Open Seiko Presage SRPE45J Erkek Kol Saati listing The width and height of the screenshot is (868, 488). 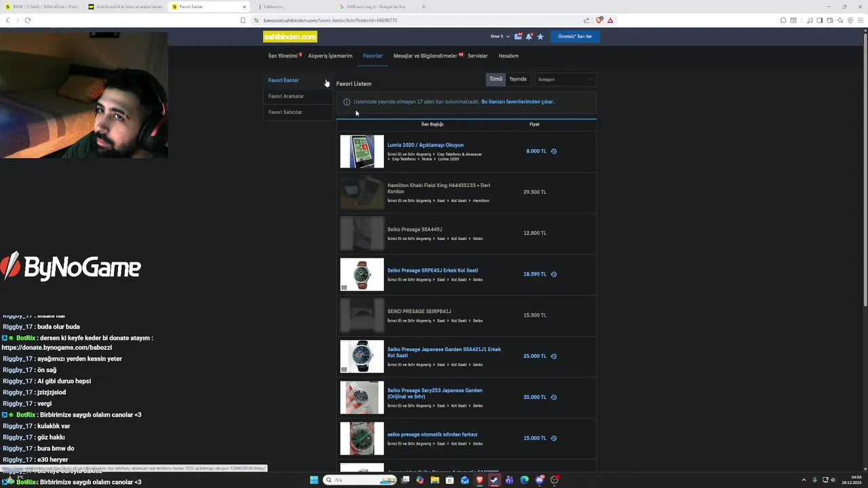point(433,270)
